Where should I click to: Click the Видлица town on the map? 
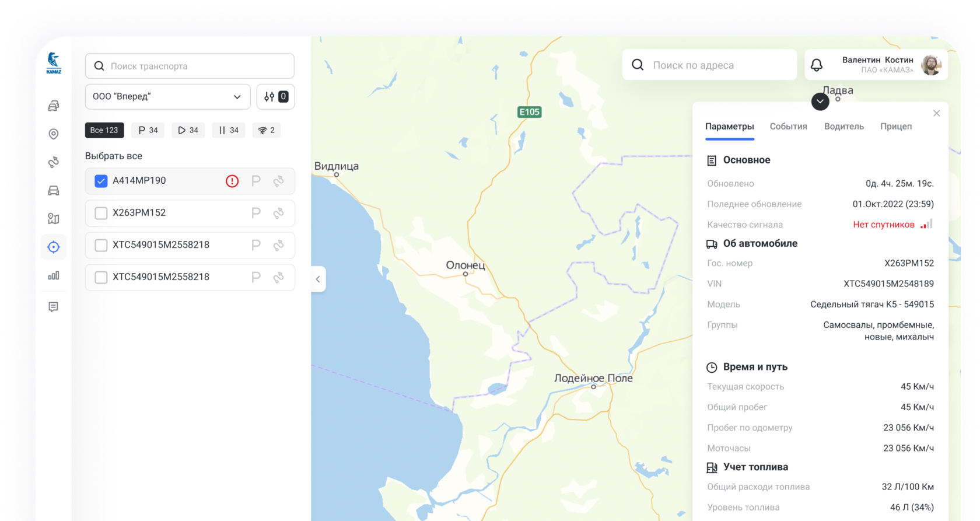point(337,166)
